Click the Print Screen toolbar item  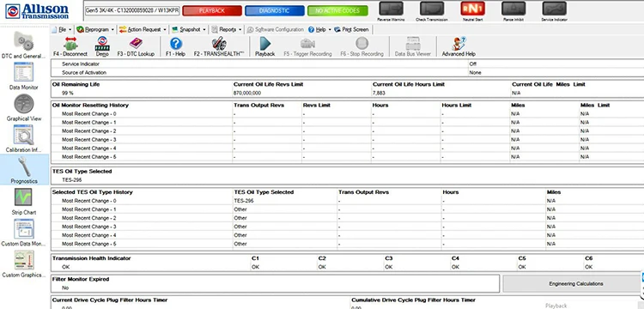click(x=351, y=29)
